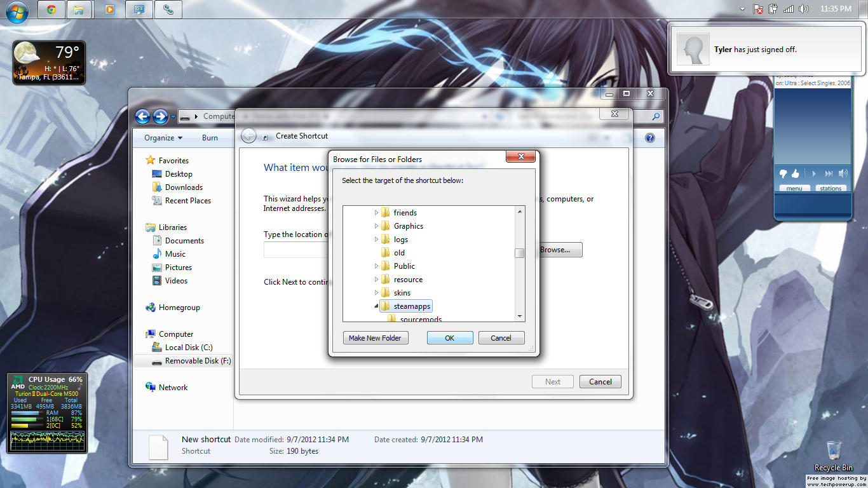Click Make New Folder button
This screenshot has width=868, height=488.
coord(375,338)
